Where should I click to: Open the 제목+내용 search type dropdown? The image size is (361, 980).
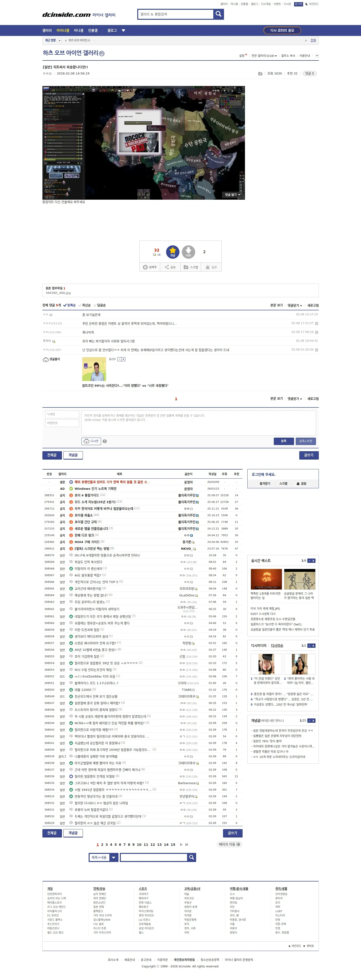point(103,857)
